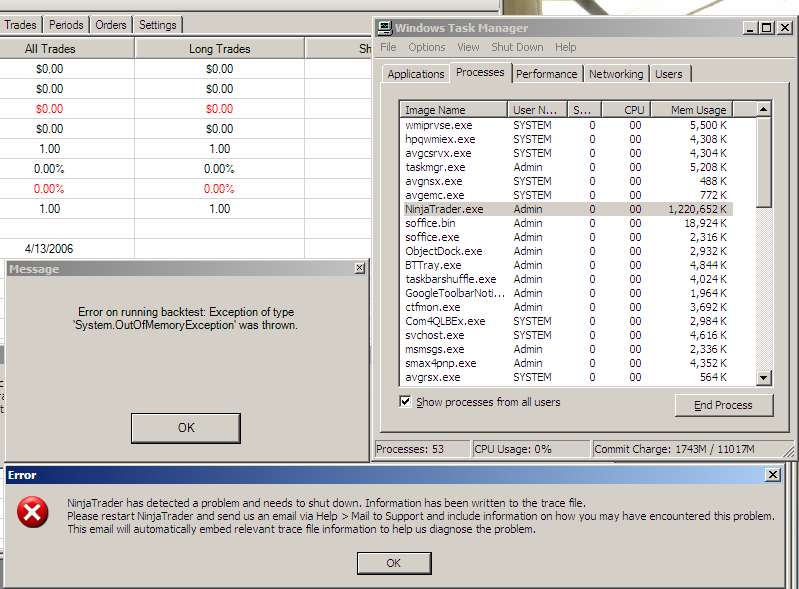This screenshot has width=799, height=589.
Task: Select the smax4pnp.exe process
Action: pos(567,363)
